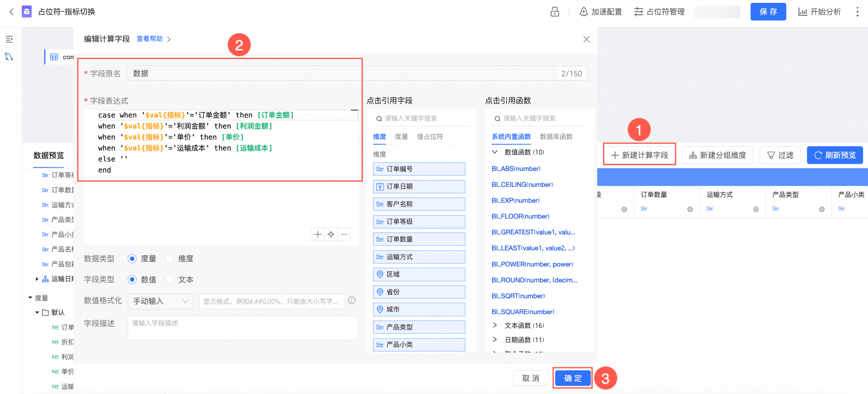Switch to 系统内置函数 tab
The width and height of the screenshot is (868, 394).
click(511, 137)
